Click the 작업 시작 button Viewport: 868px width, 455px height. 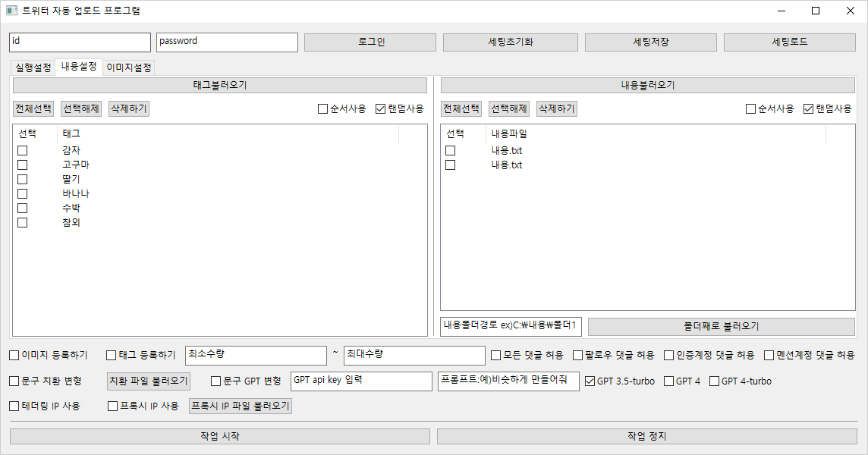pos(220,437)
